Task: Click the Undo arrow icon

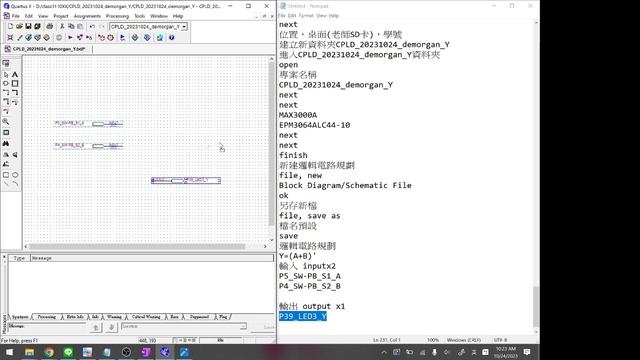Action: (x=92, y=26)
